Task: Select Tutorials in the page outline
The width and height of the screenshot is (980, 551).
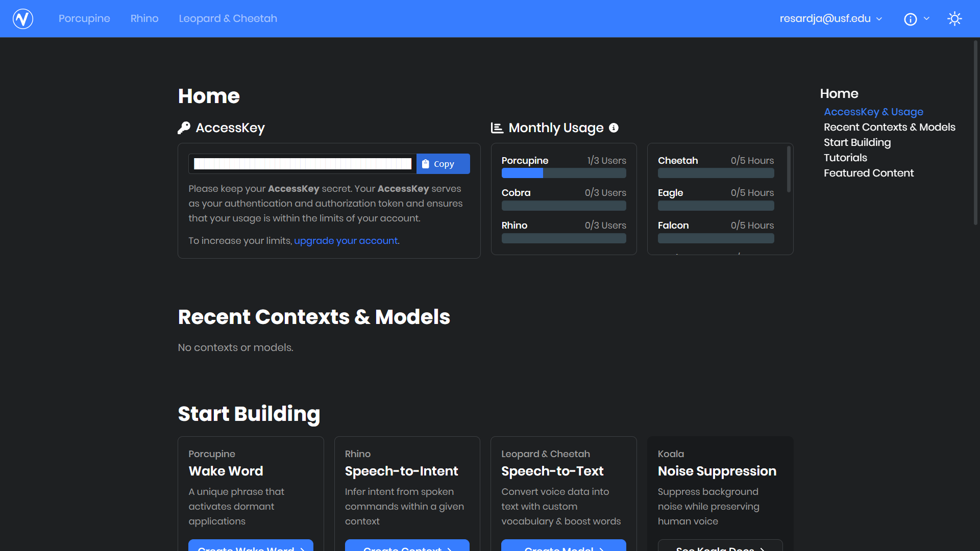Action: coord(845,158)
